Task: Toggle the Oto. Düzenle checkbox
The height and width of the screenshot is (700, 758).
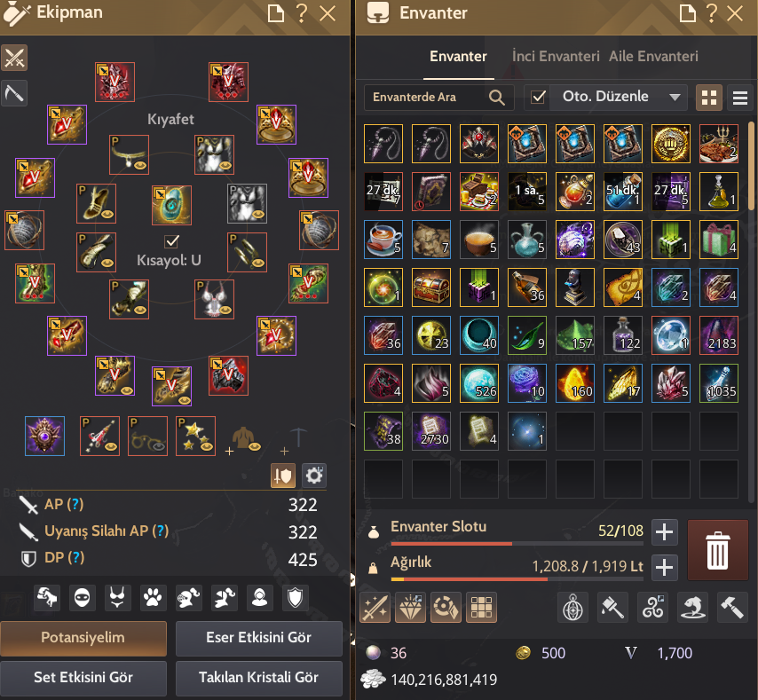Action: 538,97
